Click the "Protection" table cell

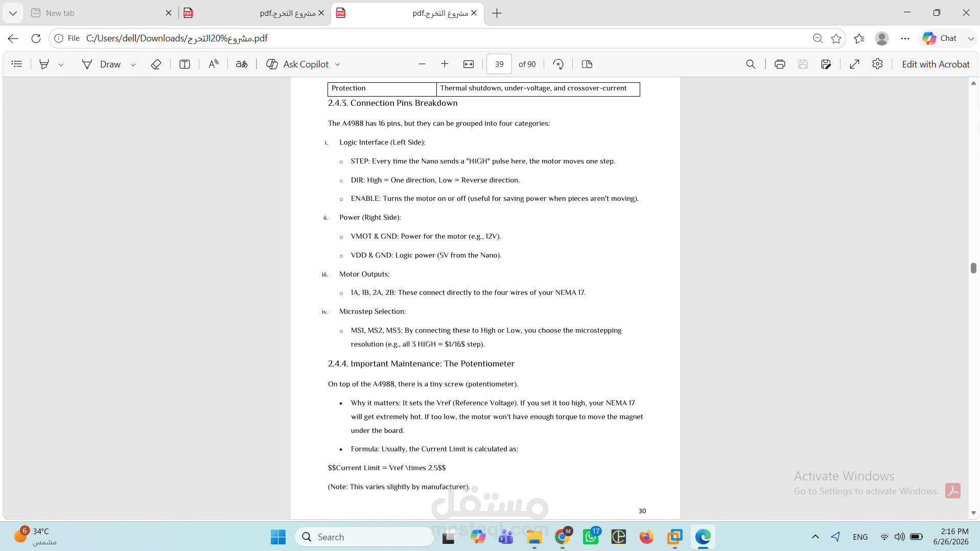pos(382,88)
